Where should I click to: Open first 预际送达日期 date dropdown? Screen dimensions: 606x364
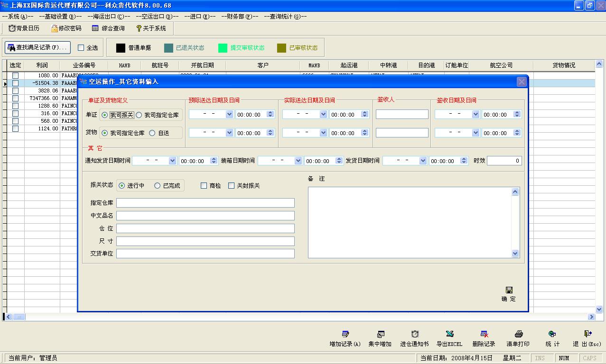coord(229,114)
